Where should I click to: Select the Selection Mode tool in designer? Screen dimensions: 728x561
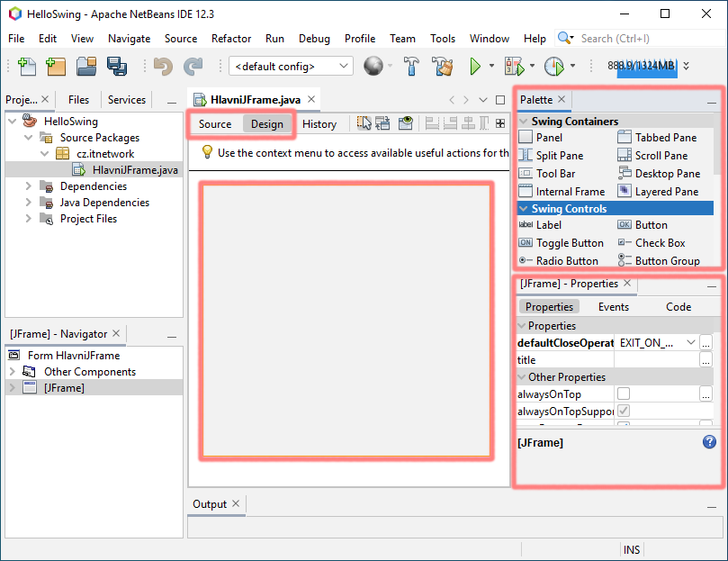[x=364, y=123]
